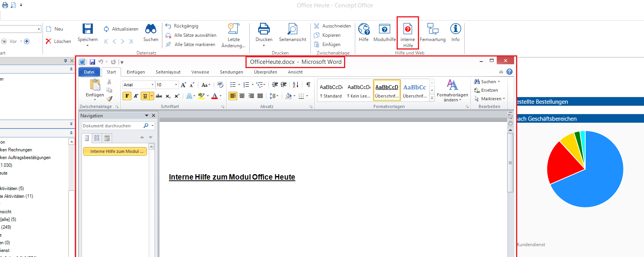Switch to the Einfügen ribbon tab
This screenshot has width=644, height=257.
[136, 72]
